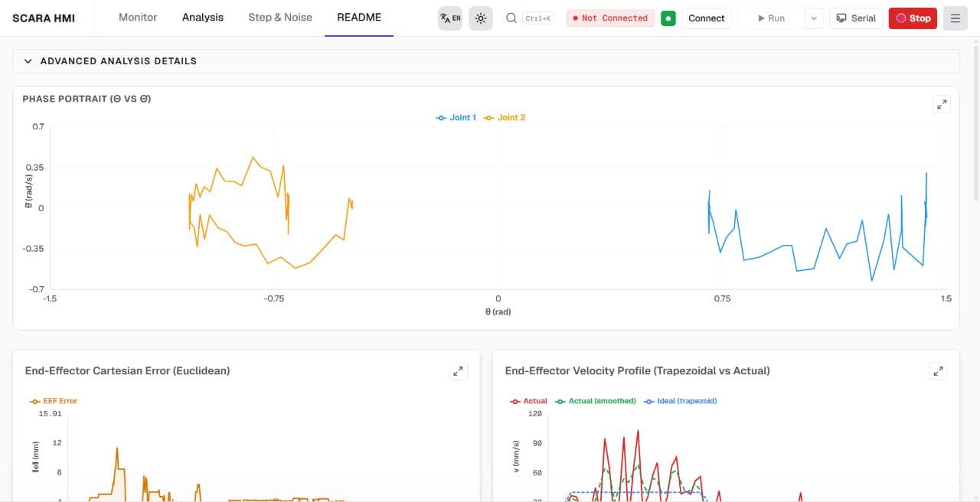Click the Phase Portrait chart title

[87, 99]
